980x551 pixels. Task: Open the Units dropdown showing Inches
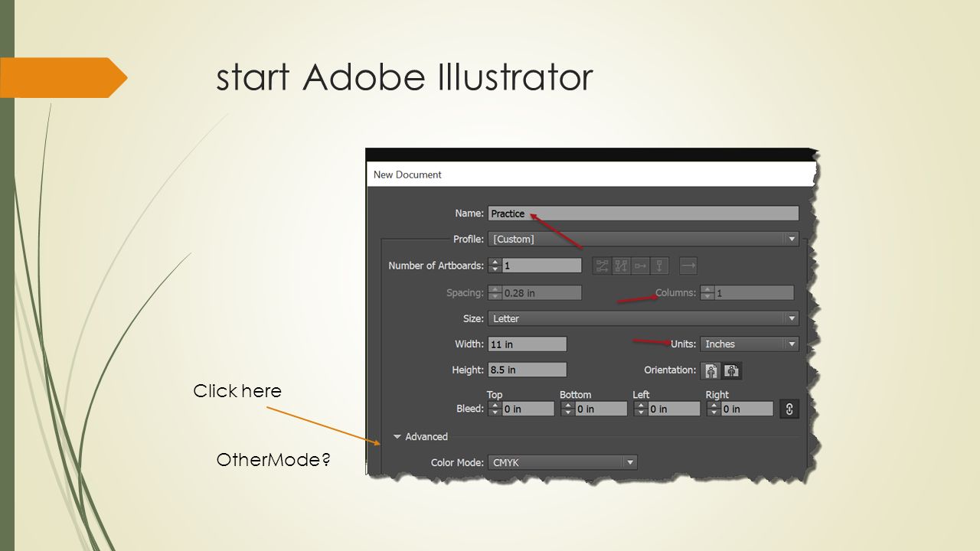(x=750, y=344)
